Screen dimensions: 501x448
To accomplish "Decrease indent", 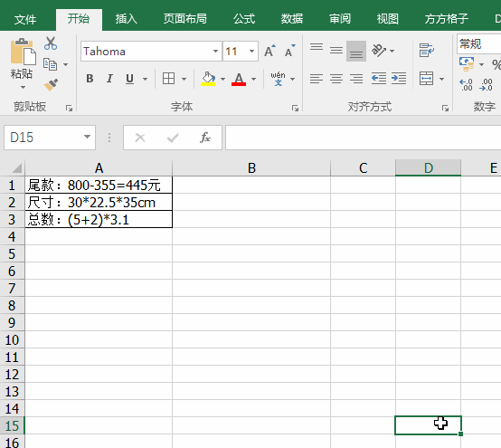I will (x=379, y=79).
